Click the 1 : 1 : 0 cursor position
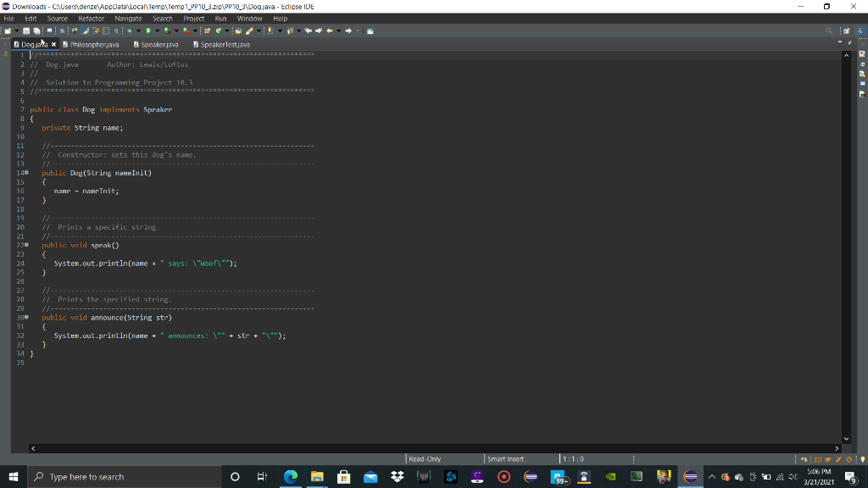 573,458
